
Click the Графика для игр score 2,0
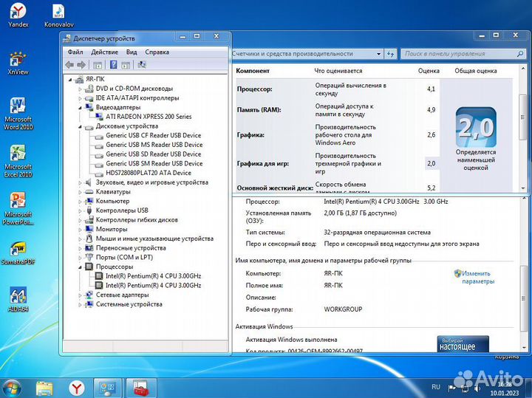(x=432, y=163)
